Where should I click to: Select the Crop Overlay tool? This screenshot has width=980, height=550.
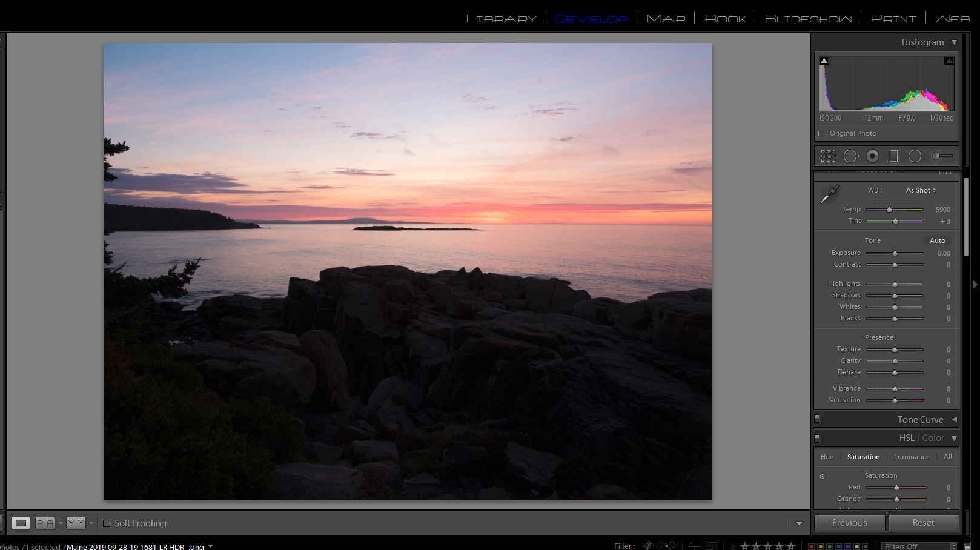[x=828, y=156]
